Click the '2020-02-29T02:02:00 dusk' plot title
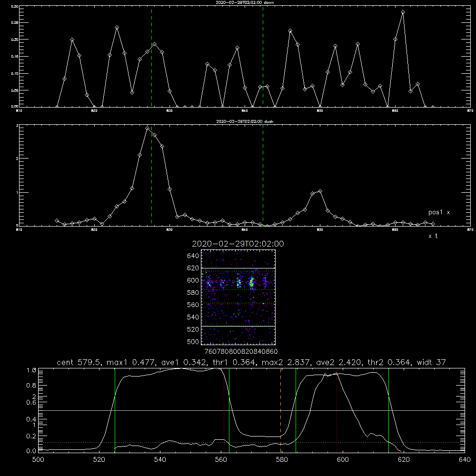The image size is (476, 476). pos(245,121)
